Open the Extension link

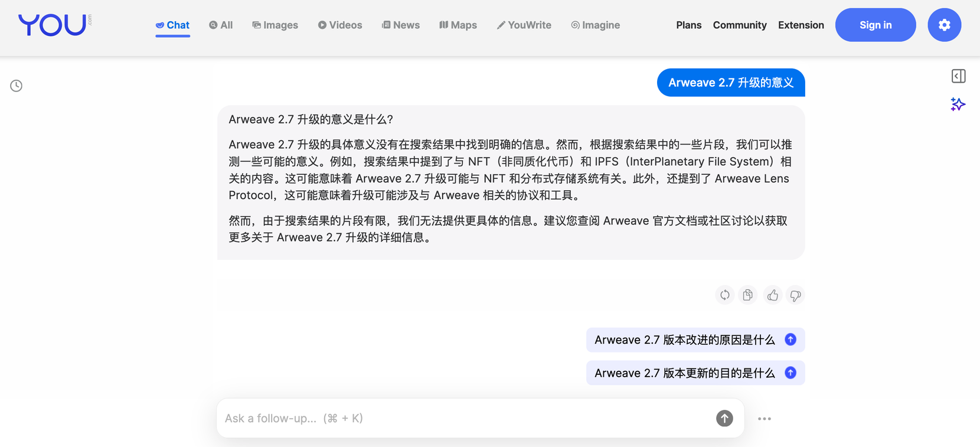(x=801, y=25)
